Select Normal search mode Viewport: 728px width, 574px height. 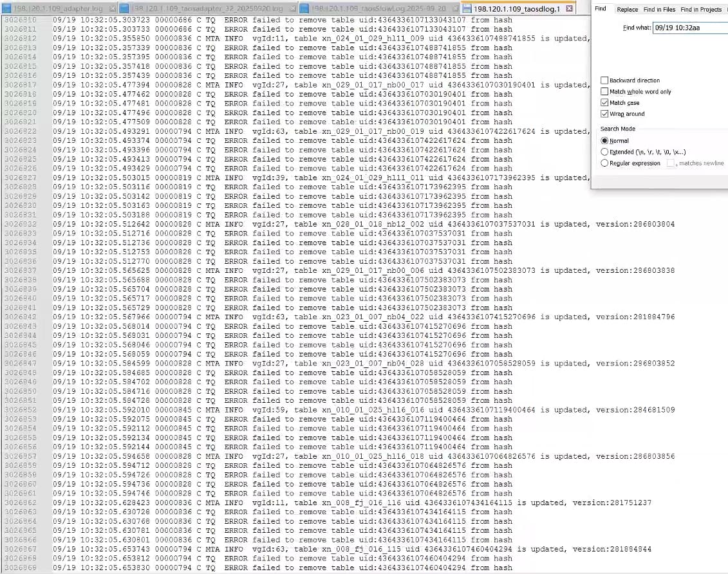point(604,140)
